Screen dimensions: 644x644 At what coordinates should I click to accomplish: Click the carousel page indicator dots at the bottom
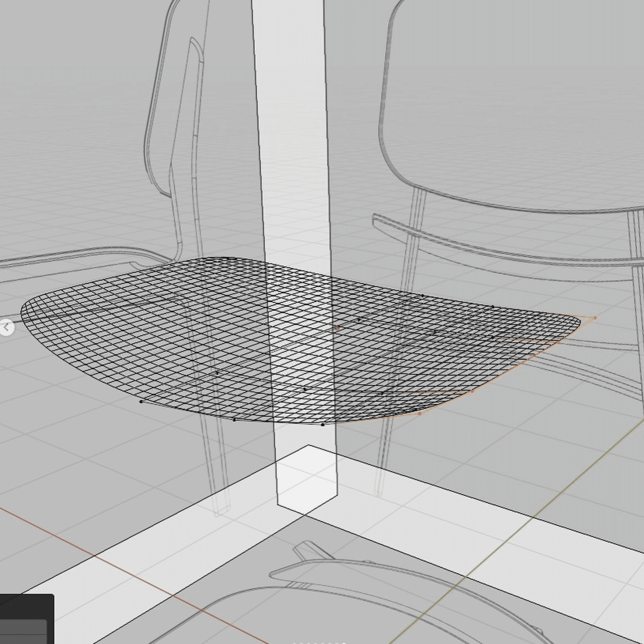[319, 643]
